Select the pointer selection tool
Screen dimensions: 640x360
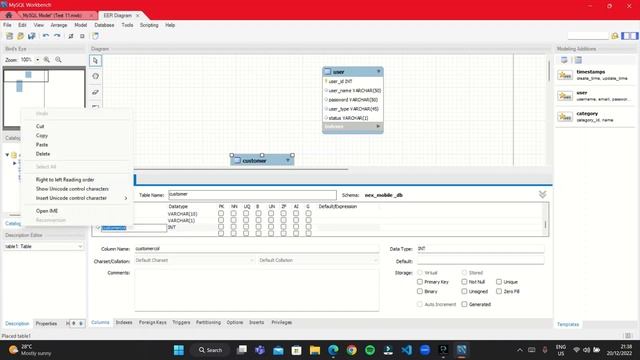[96, 60]
